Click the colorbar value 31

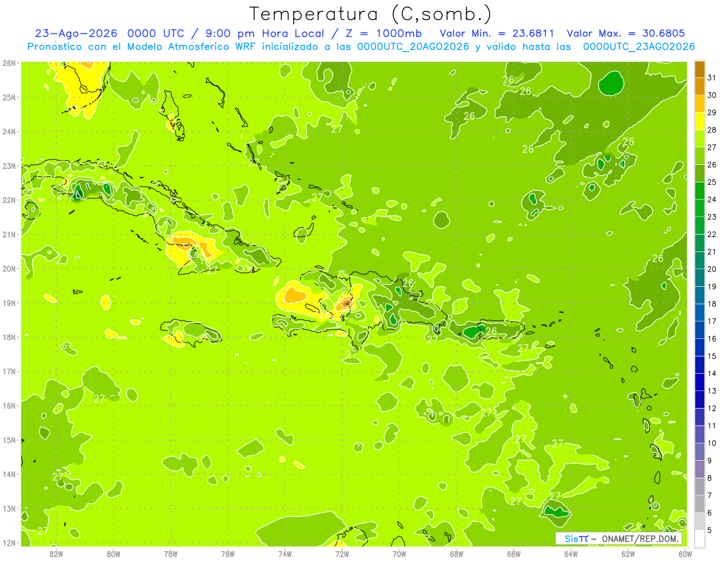pos(712,78)
